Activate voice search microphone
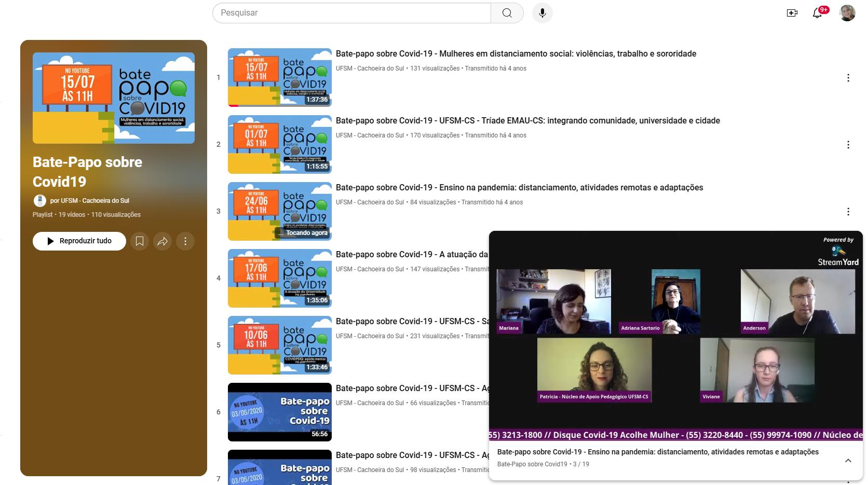 pos(542,13)
